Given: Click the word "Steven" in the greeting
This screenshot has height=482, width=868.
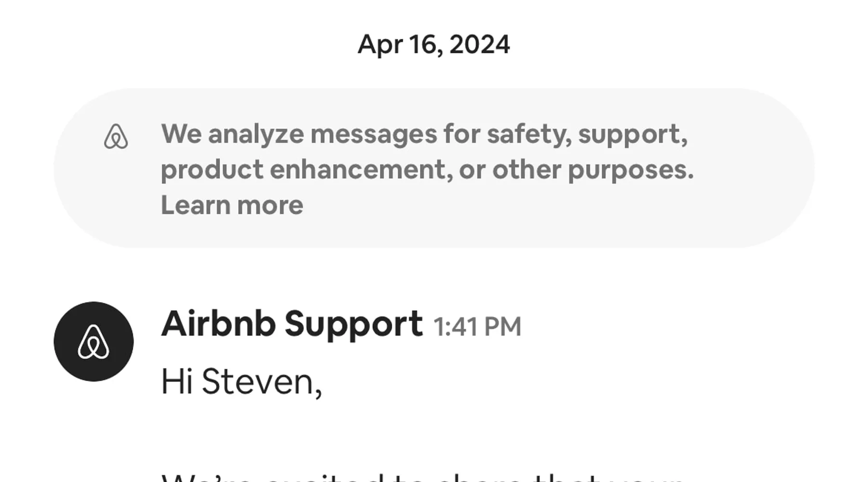Looking at the screenshot, I should tap(261, 382).
